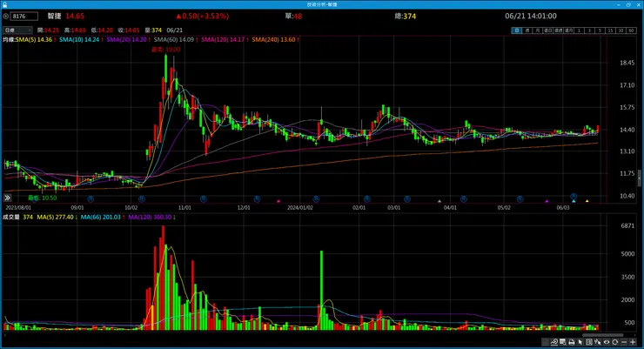Click the highest price label 19.00
The image size is (644, 349).
pyautogui.click(x=166, y=50)
